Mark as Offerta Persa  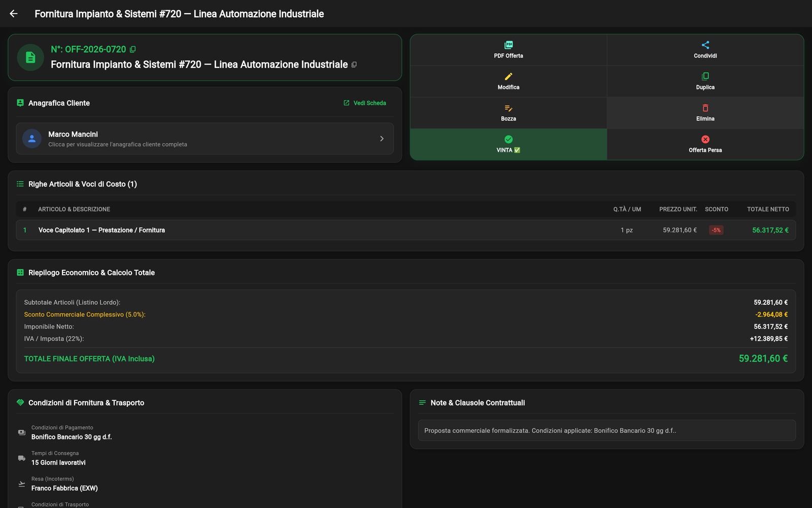[705, 144]
